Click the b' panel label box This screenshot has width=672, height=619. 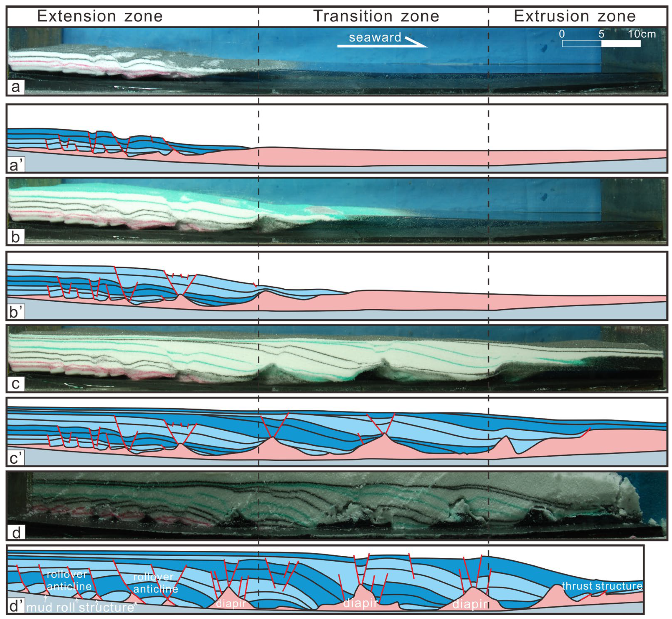pyautogui.click(x=16, y=312)
